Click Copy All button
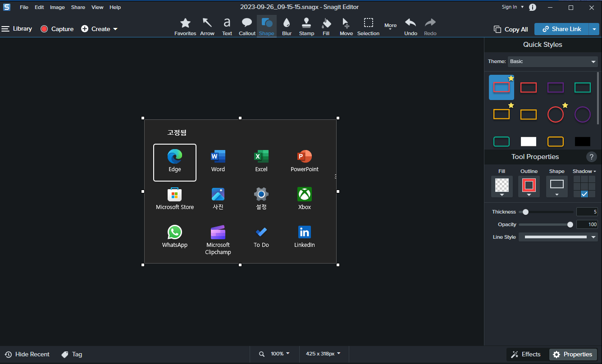This screenshot has height=364, width=602. point(511,29)
